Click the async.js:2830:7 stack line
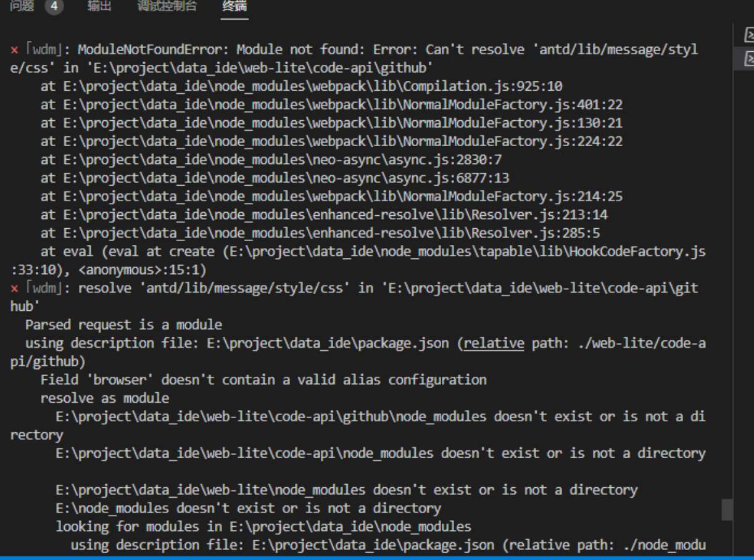This screenshot has height=560, width=754. [271, 160]
